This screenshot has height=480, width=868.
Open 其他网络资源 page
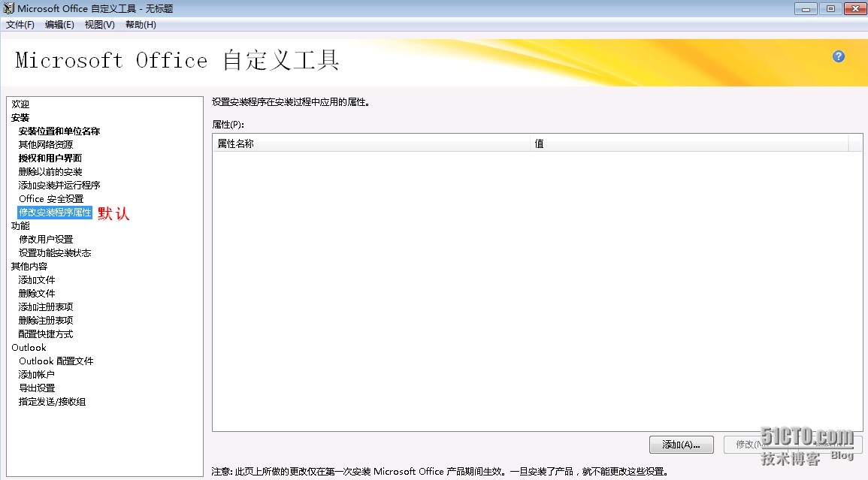click(x=46, y=144)
